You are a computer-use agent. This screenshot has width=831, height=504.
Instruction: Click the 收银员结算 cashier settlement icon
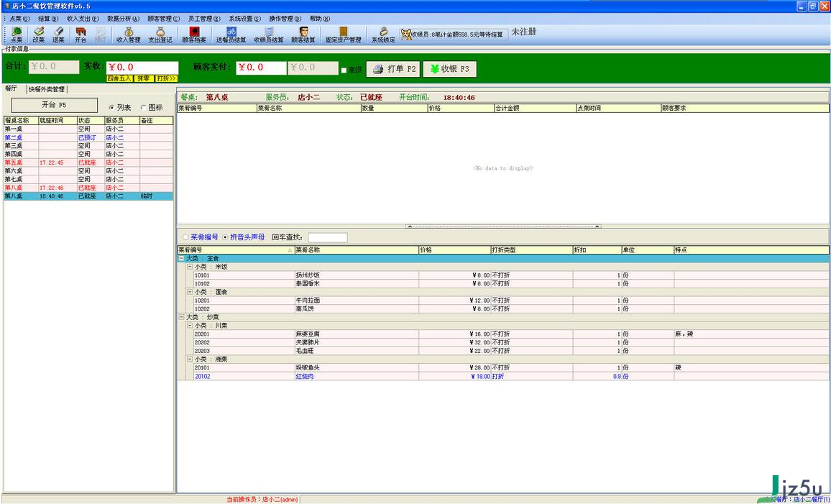click(x=269, y=35)
